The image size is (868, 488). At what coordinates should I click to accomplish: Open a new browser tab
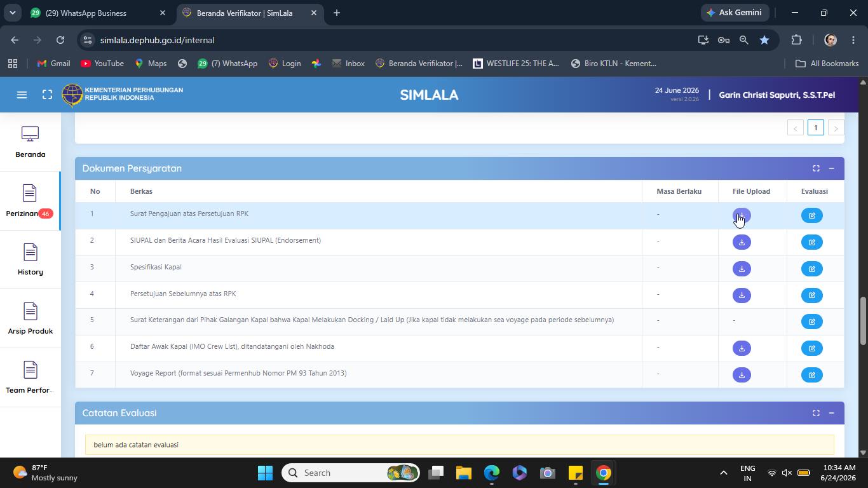(x=337, y=13)
